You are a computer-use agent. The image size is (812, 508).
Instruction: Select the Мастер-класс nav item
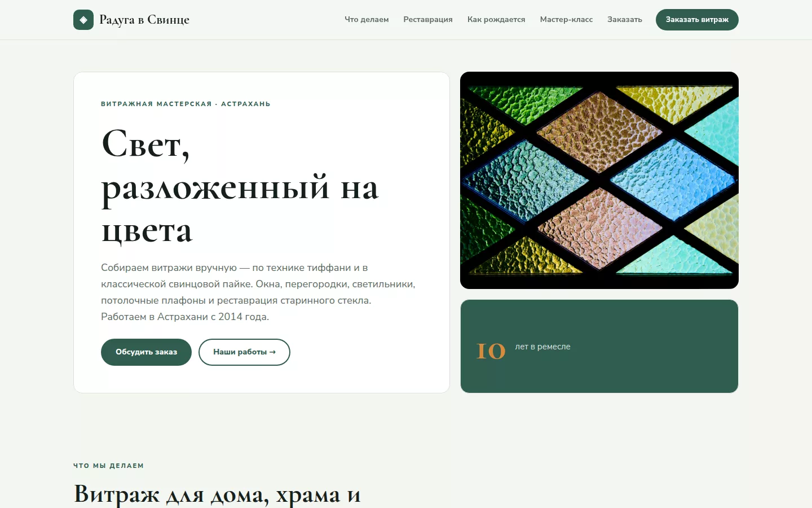(x=566, y=19)
